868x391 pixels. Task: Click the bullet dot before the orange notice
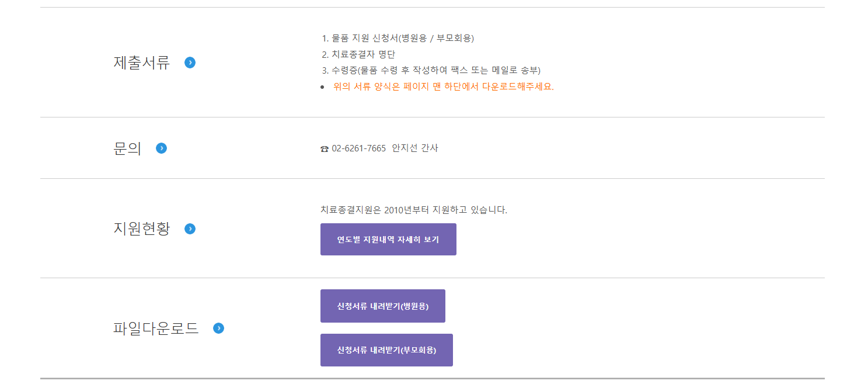tap(322, 87)
